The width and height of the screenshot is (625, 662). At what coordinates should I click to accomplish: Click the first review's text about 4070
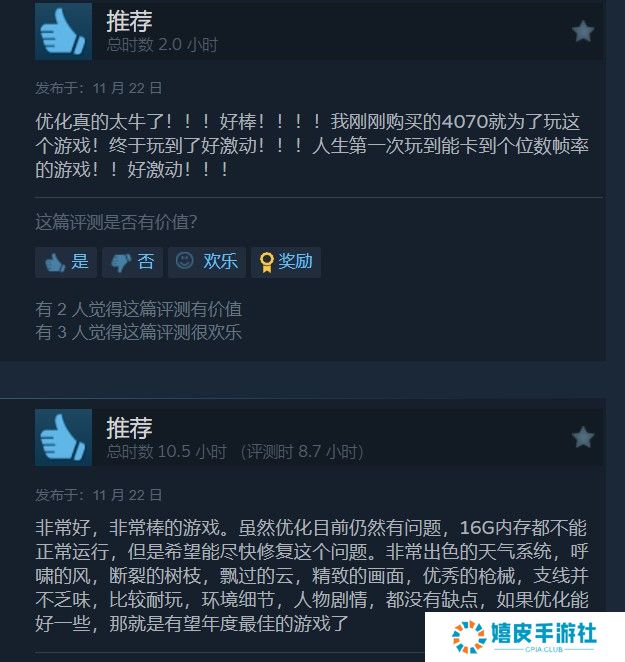tap(312, 146)
